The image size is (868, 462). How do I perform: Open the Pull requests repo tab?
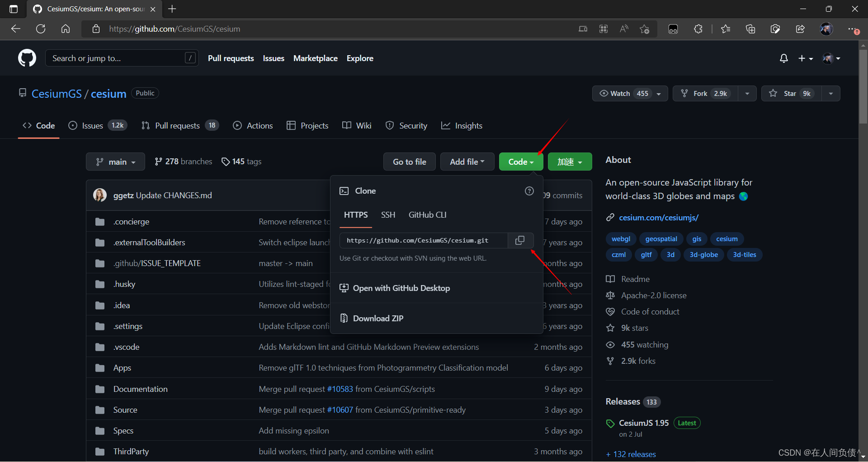coord(180,125)
